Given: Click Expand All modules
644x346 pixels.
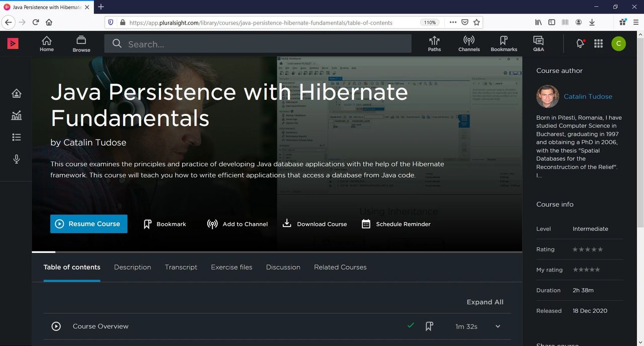Looking at the screenshot, I should click(x=485, y=302).
